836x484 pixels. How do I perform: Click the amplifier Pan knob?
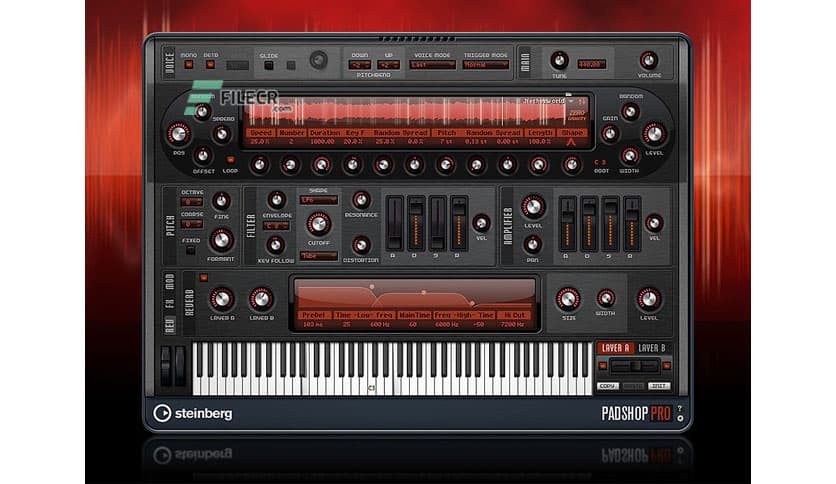coord(533,243)
